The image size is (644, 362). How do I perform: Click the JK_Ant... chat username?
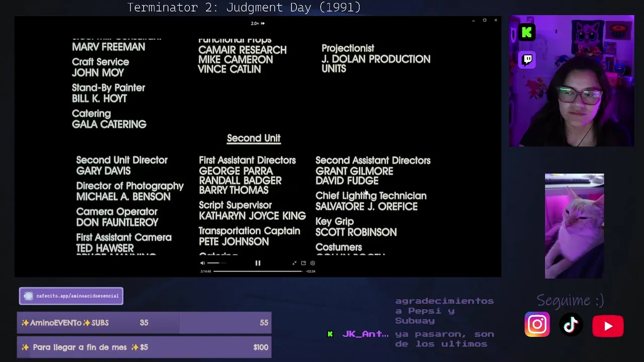(x=365, y=334)
